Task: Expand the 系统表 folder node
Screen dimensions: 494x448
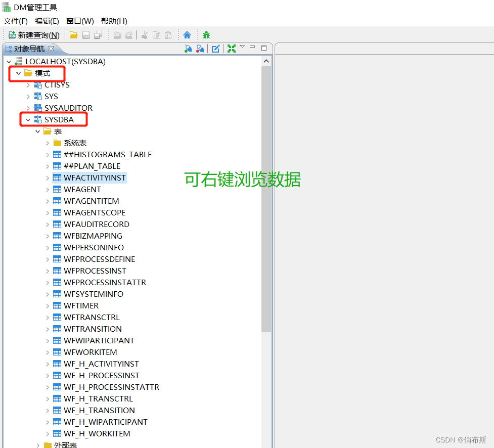Action: pyautogui.click(x=47, y=143)
